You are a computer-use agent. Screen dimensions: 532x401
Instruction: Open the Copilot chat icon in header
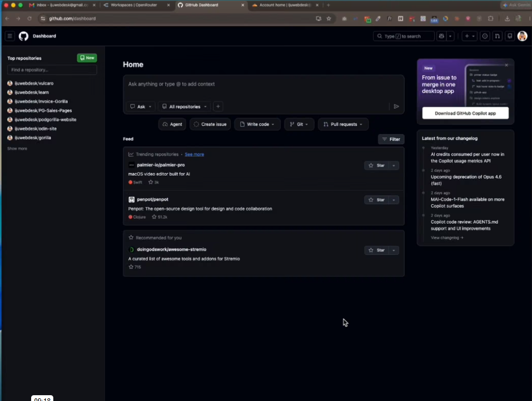click(x=441, y=36)
